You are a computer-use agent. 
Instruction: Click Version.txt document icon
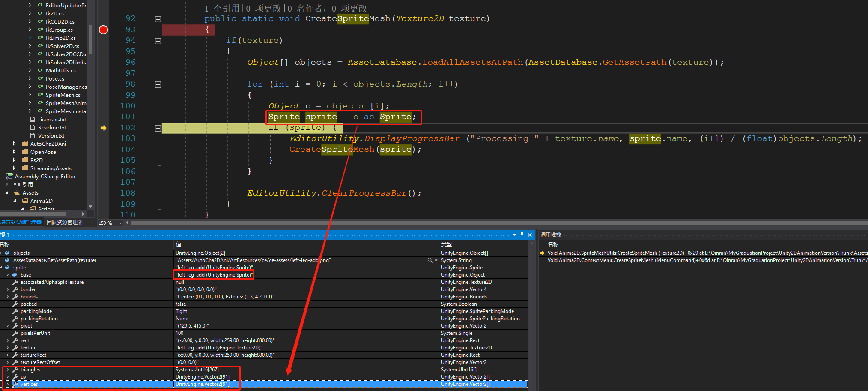point(33,135)
